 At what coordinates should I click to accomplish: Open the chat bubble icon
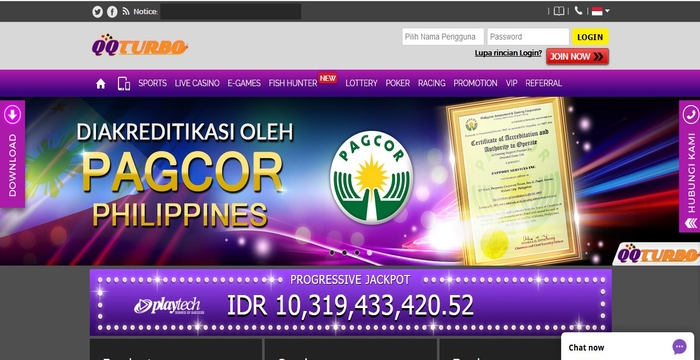pos(679,347)
